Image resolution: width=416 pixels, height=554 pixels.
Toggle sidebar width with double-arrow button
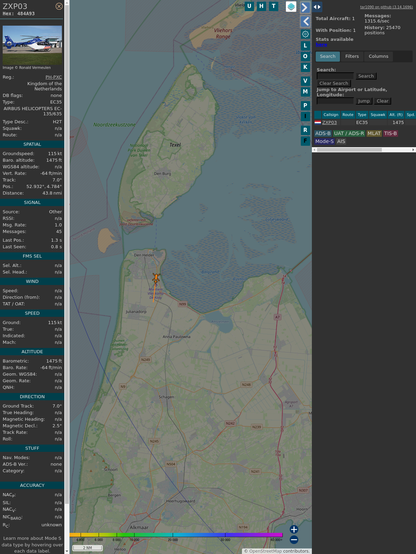(317, 7)
